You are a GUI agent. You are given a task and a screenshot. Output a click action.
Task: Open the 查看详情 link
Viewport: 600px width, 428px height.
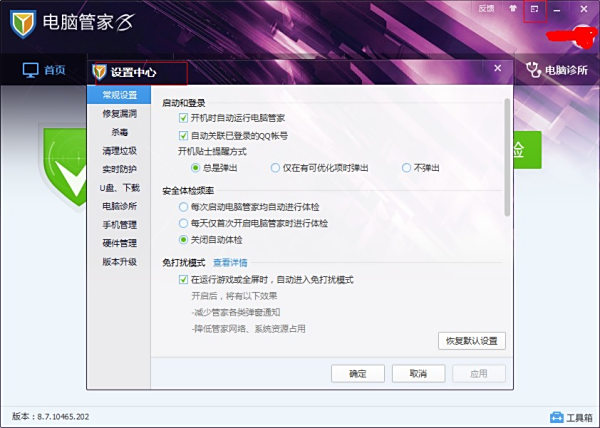[230, 263]
